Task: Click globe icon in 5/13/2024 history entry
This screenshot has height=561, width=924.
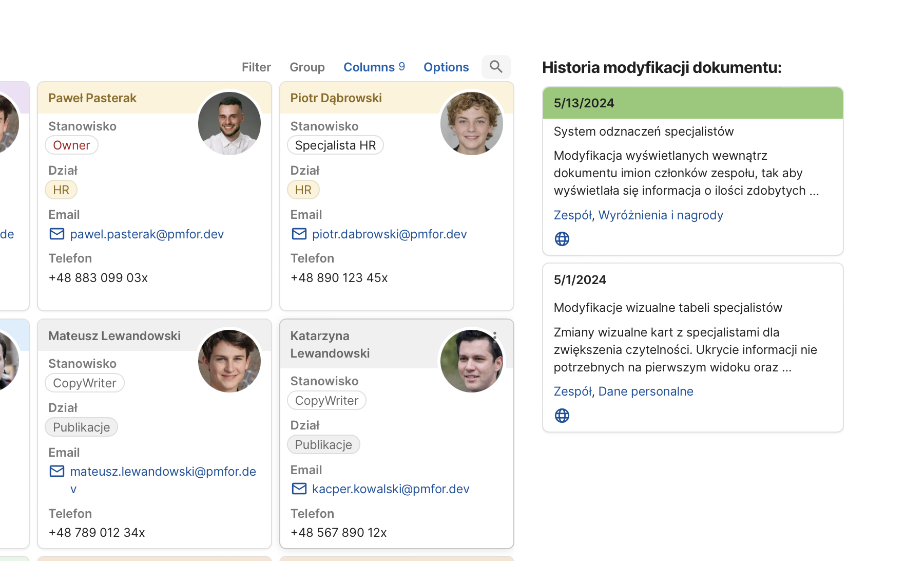Action: point(562,239)
